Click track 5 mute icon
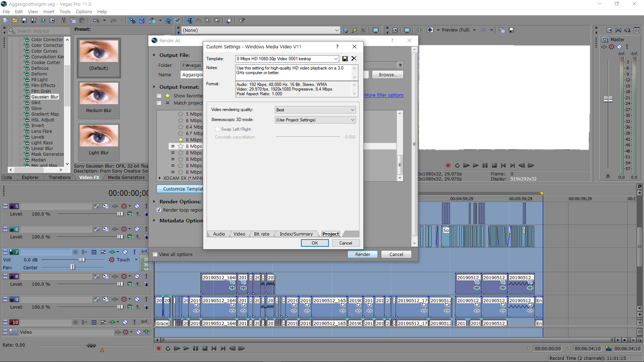This screenshot has height=362, width=644. [x=137, y=206]
